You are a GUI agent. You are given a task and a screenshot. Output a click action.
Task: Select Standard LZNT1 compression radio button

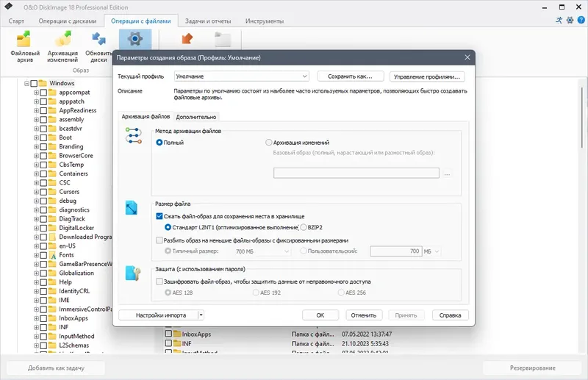coord(168,227)
